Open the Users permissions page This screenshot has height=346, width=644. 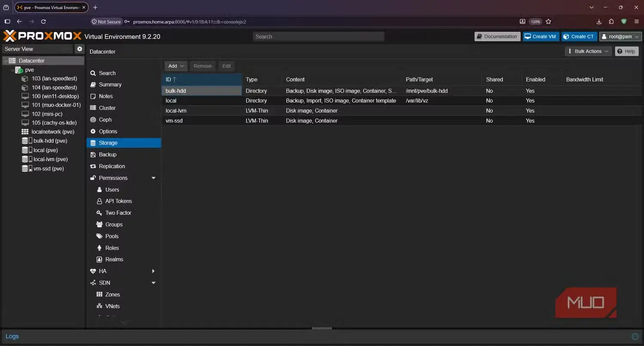click(124, 190)
